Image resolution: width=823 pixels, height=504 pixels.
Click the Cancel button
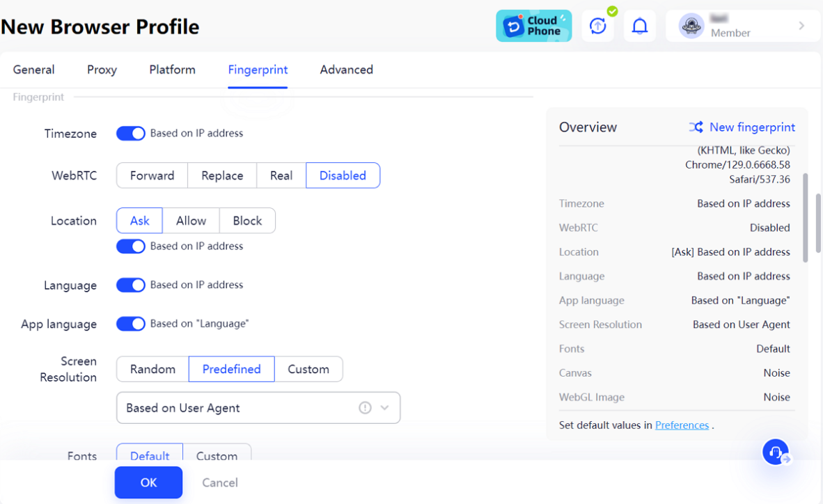coord(220,482)
